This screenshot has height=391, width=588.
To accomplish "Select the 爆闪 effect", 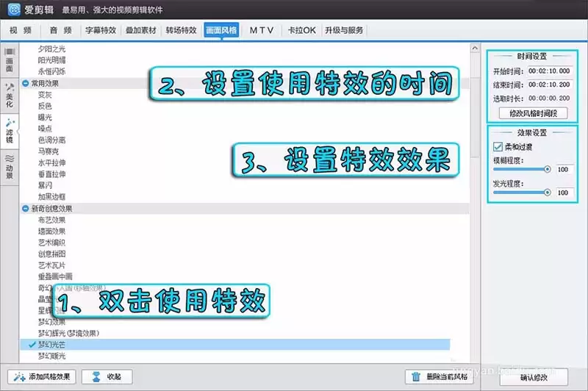I will [45, 185].
